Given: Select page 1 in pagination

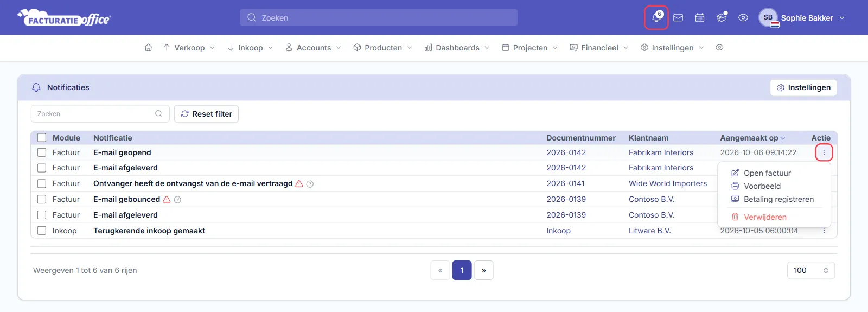Looking at the screenshot, I should (462, 270).
